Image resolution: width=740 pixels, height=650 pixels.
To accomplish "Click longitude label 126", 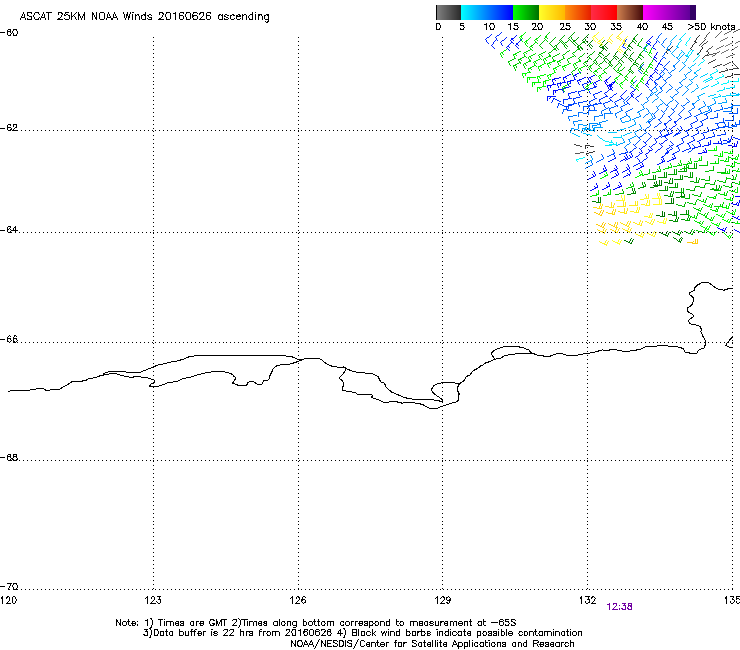I will 298,600.
